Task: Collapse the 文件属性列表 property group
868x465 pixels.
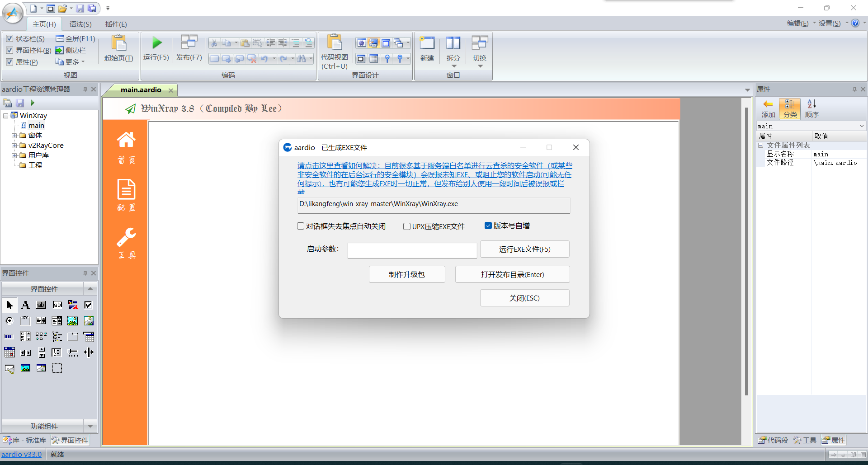Action: (761, 145)
